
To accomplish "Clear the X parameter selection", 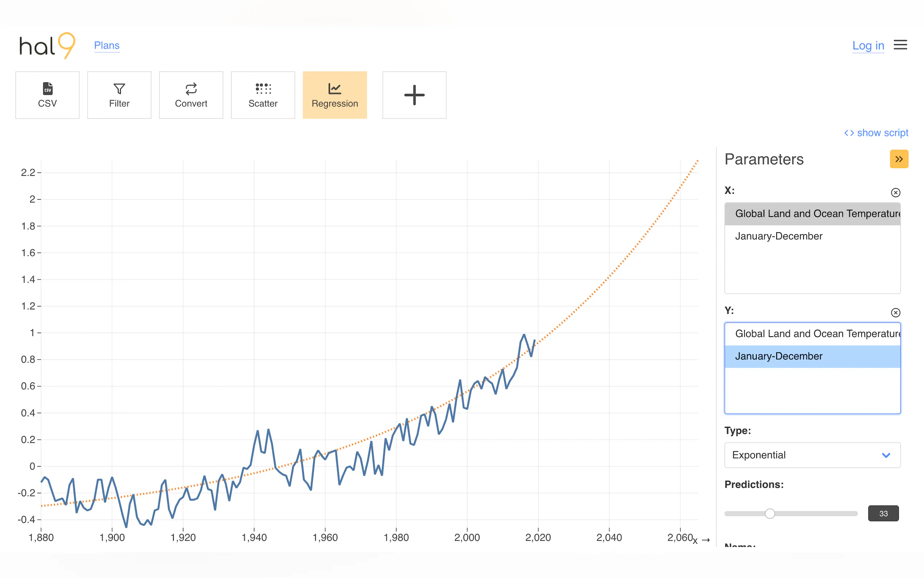I will pos(895,192).
